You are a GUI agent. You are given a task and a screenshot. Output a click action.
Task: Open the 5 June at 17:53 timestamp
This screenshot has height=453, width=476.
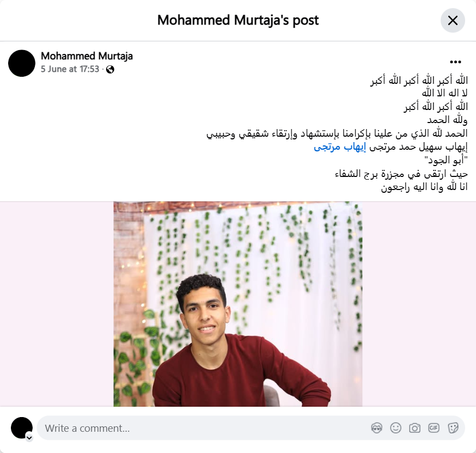coord(70,69)
